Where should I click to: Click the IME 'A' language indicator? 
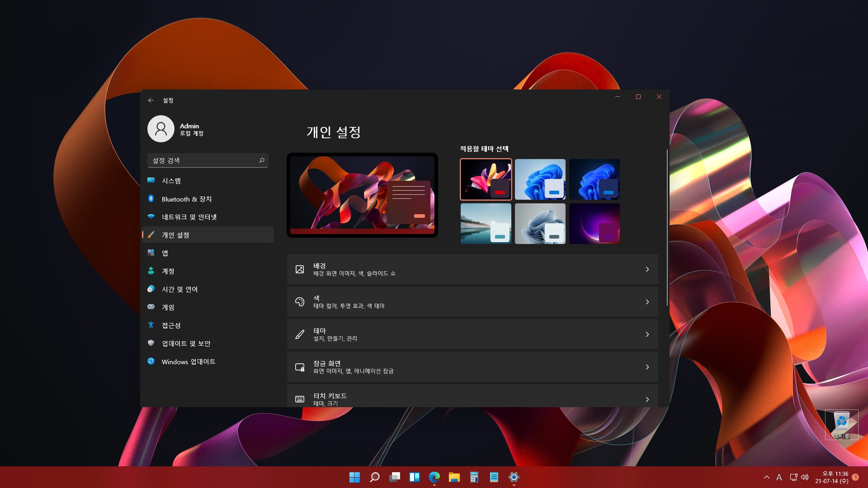pyautogui.click(x=779, y=477)
